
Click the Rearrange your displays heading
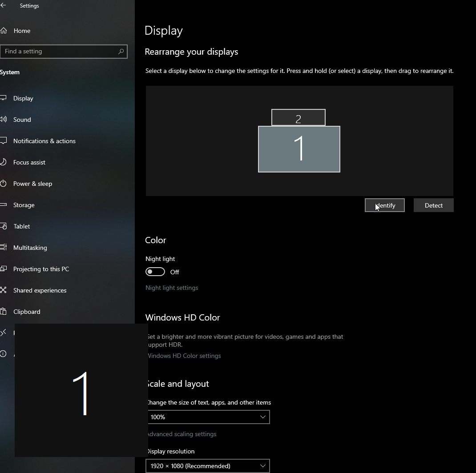tap(191, 52)
